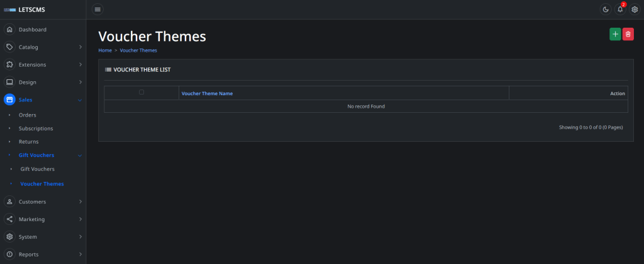Click the Extensions puzzle icon
Viewport: 644px width, 264px height.
[x=9, y=64]
